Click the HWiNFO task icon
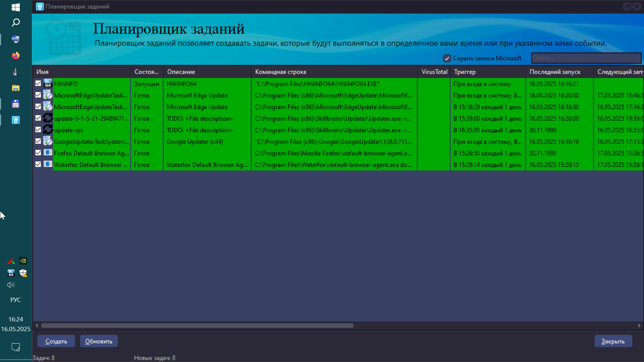 click(x=48, y=83)
